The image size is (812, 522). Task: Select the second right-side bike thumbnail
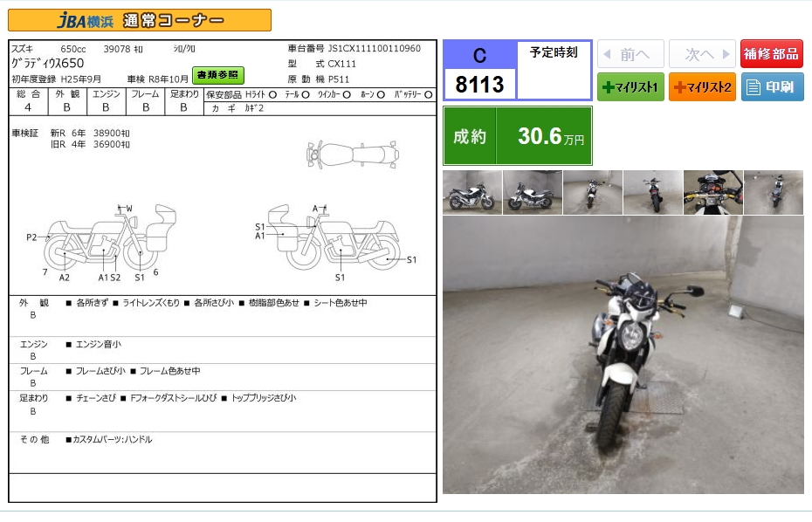[533, 192]
